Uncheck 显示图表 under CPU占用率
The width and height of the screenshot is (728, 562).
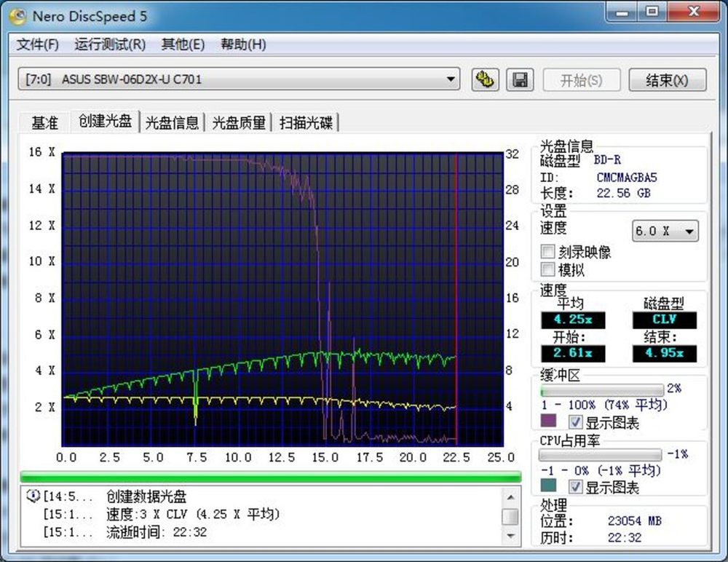[x=575, y=487]
